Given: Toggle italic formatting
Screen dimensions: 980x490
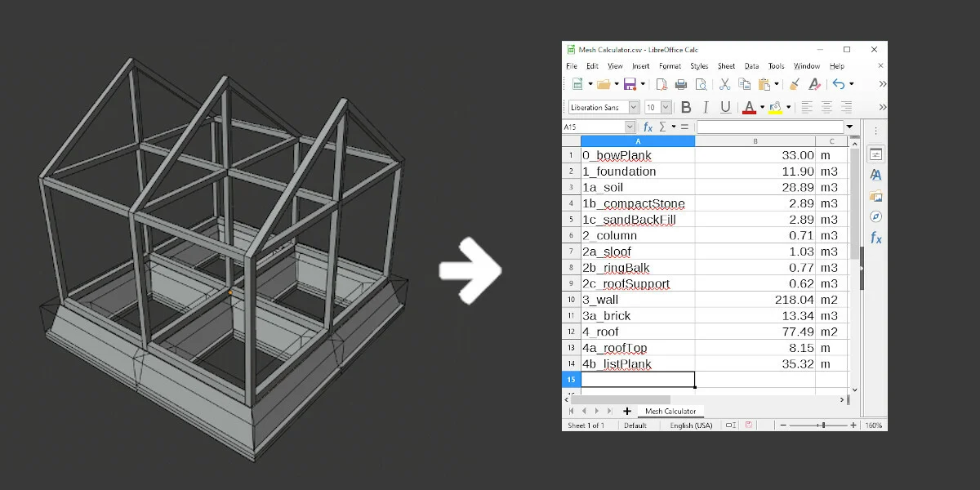Looking at the screenshot, I should coord(706,106).
